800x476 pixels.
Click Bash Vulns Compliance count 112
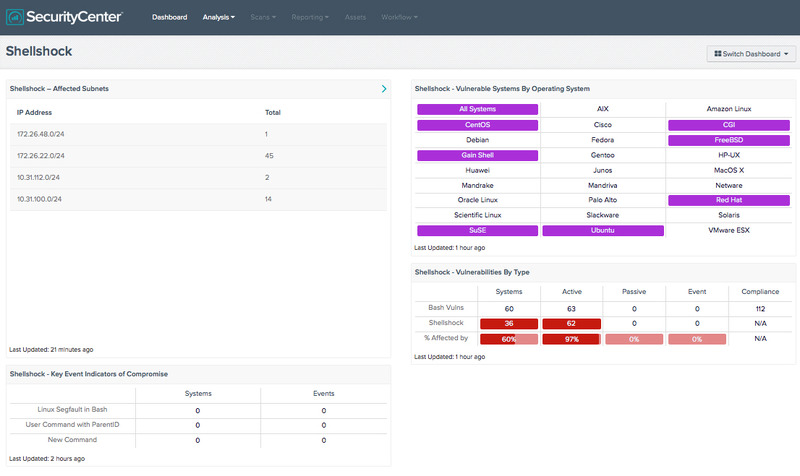(760, 308)
